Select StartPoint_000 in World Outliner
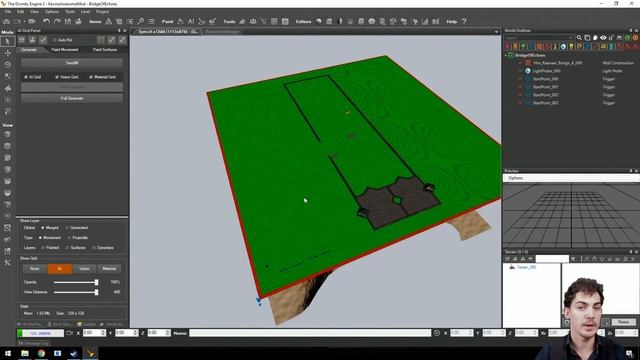640x360 pixels. click(545, 79)
